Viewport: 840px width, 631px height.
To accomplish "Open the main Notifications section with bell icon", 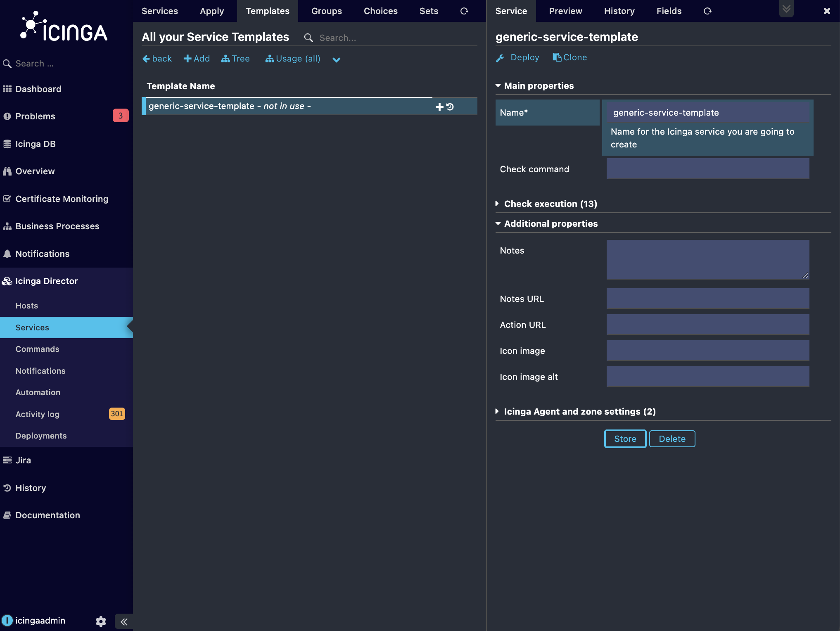I will click(42, 254).
